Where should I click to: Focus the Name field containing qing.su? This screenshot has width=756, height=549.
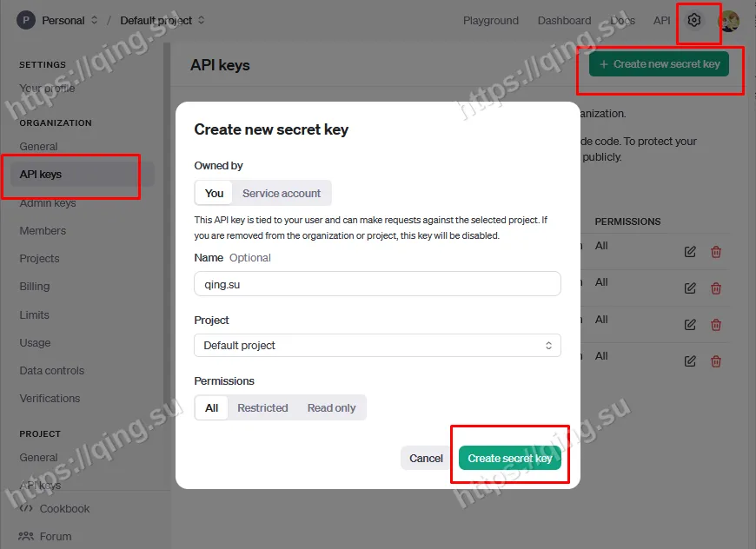[x=377, y=284]
